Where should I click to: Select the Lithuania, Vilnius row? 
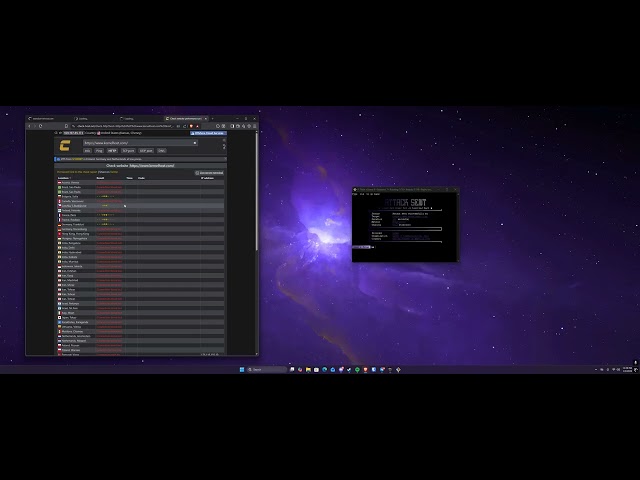click(140, 327)
